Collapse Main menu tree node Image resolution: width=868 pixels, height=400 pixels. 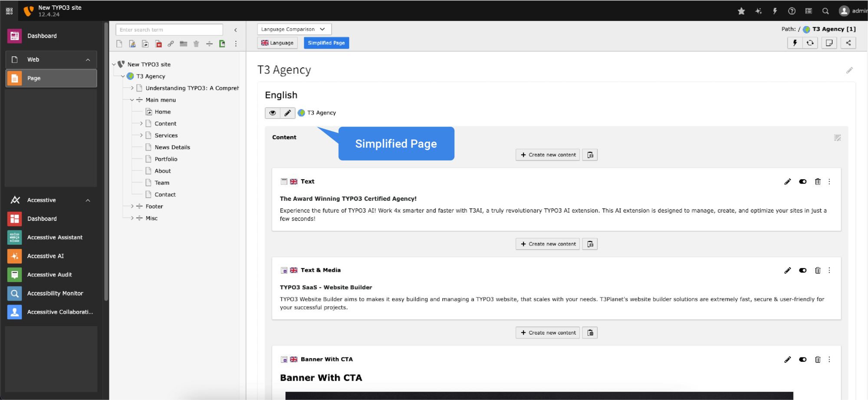point(132,100)
